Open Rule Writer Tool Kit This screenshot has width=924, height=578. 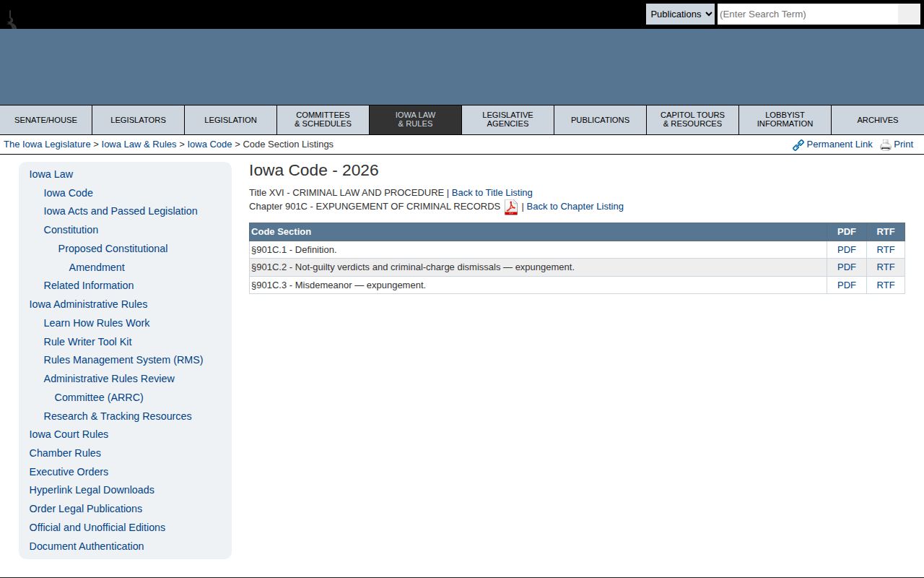(87, 342)
